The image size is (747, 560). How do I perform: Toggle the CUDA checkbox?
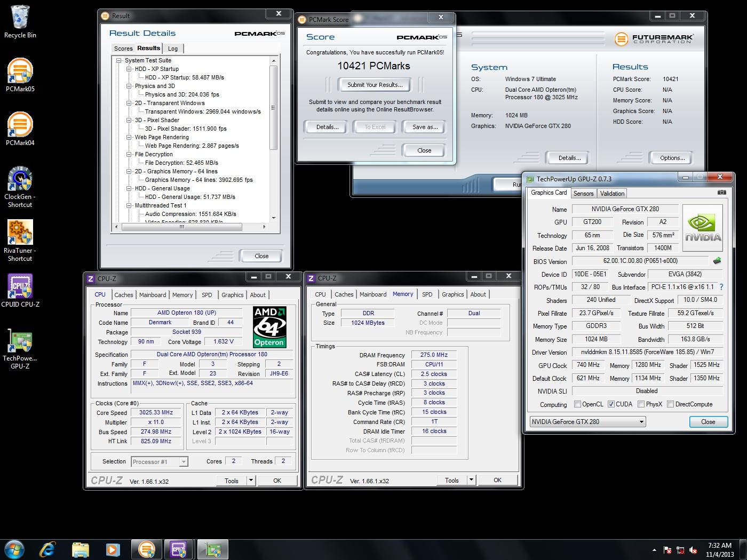click(611, 404)
